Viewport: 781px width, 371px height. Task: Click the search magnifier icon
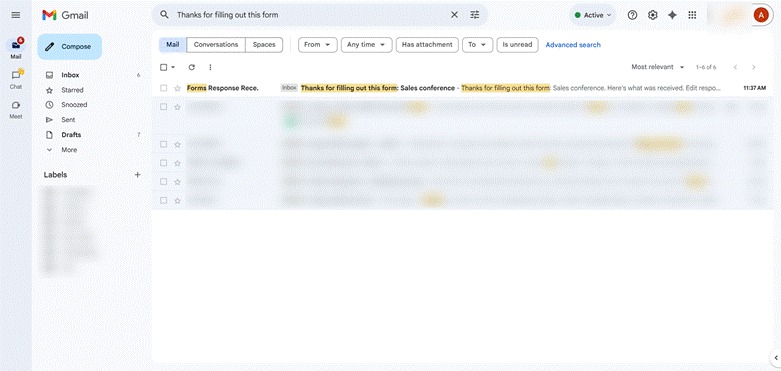(164, 15)
